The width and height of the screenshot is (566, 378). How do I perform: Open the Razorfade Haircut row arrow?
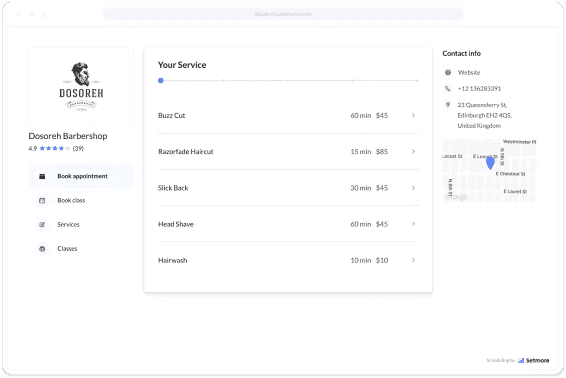click(x=413, y=152)
